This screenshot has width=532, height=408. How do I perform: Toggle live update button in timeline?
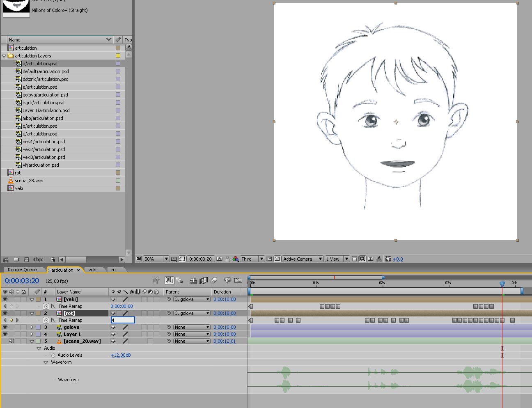169,280
